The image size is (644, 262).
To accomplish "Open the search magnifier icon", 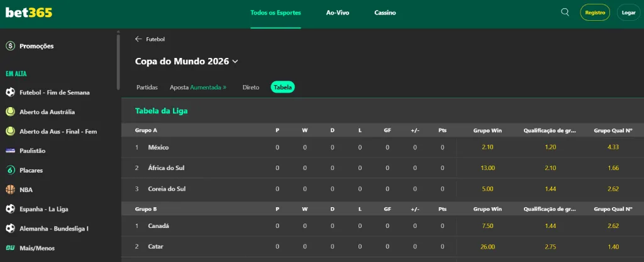I will [x=565, y=13].
